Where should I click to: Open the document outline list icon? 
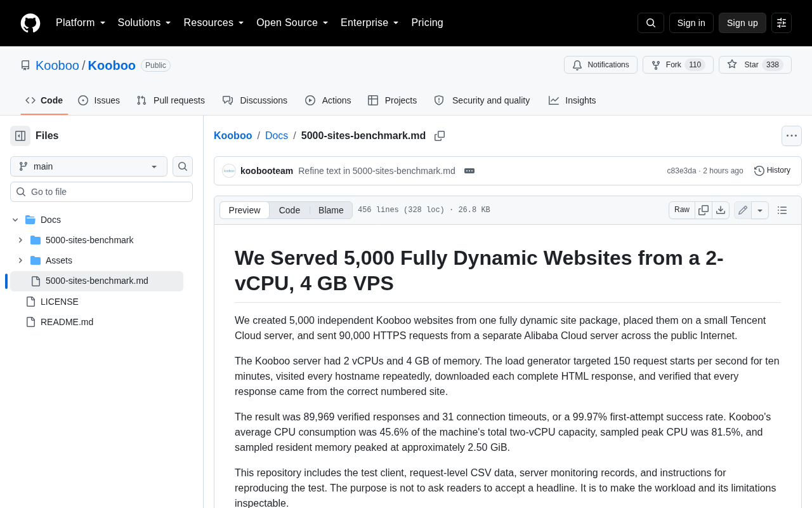point(782,210)
